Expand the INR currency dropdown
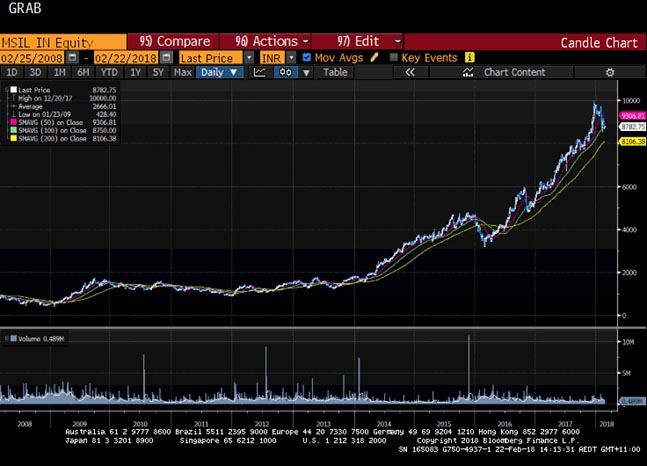Screen dimensions: 647x466 tap(292, 57)
